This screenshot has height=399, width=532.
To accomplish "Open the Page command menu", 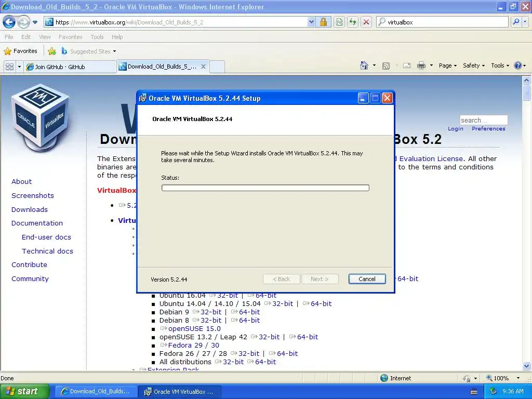I will [447, 65].
